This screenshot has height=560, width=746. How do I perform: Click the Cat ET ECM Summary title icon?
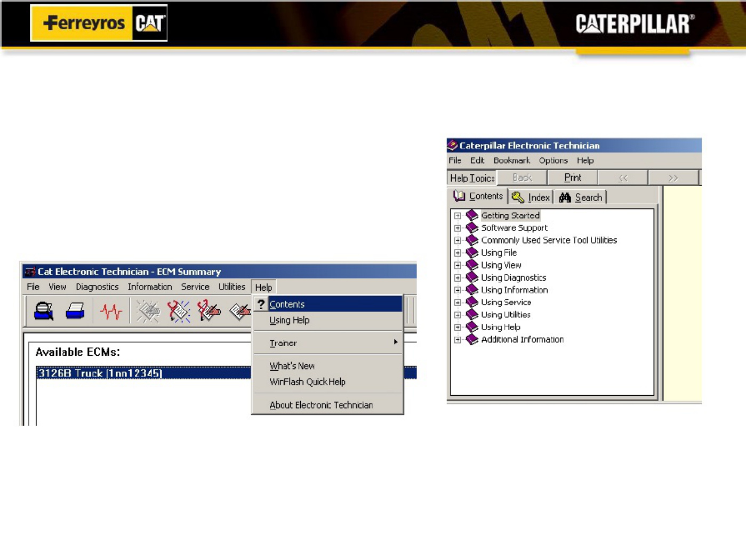(x=30, y=271)
